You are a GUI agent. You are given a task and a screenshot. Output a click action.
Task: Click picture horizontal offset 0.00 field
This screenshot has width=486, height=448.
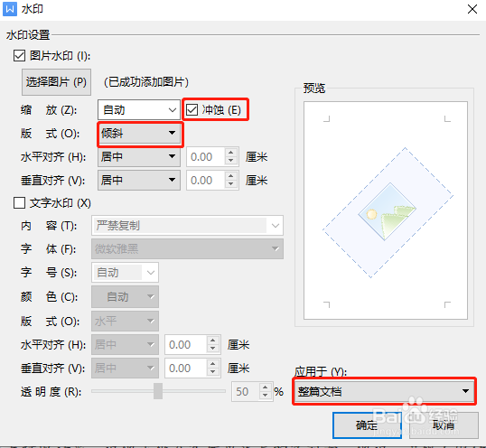tap(205, 157)
